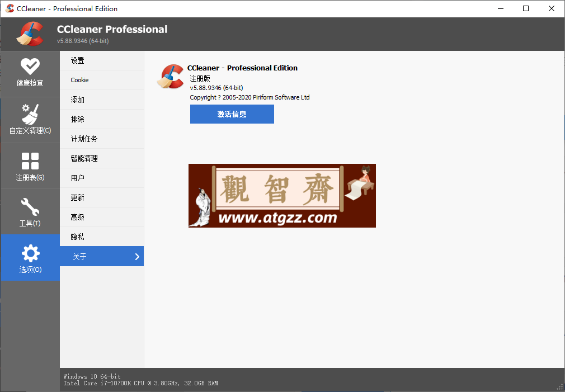Click the 注册版 registered edition label
The width and height of the screenshot is (565, 392).
coord(200,78)
